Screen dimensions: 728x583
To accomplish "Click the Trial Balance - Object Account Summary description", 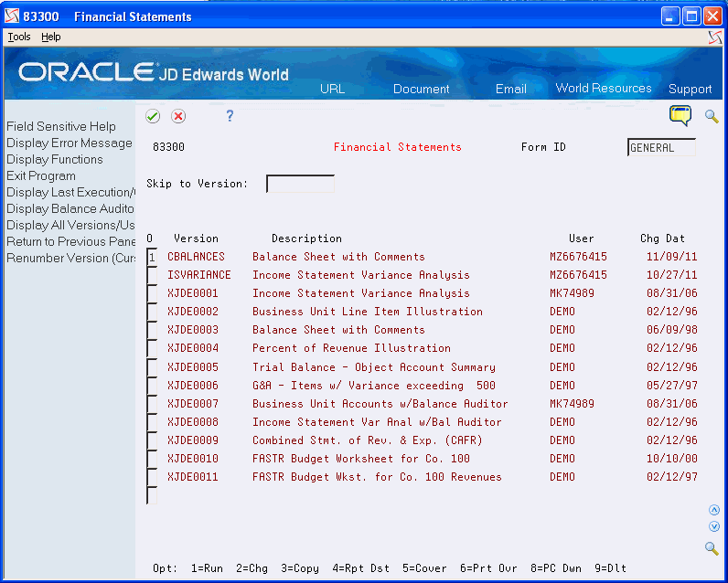I will (374, 366).
